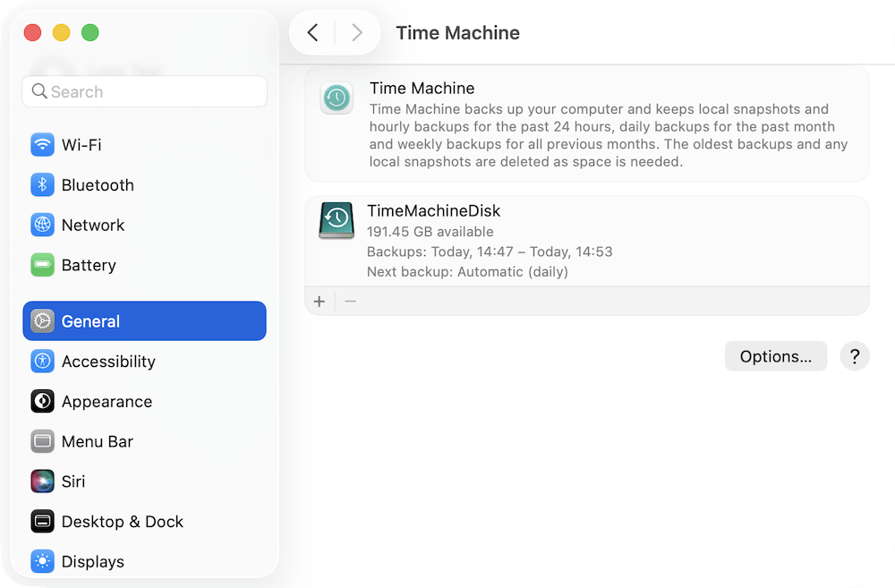Image resolution: width=895 pixels, height=588 pixels.
Task: Open Time Machine Options
Action: pos(775,355)
